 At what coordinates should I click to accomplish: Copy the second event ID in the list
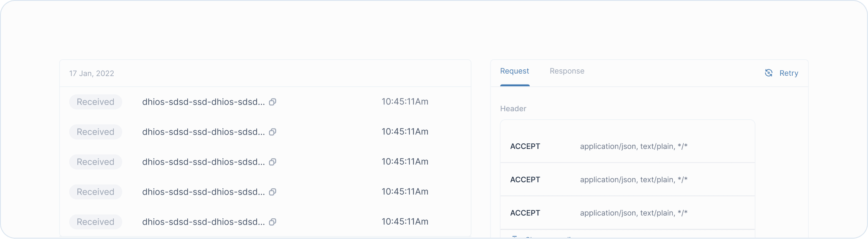273,132
